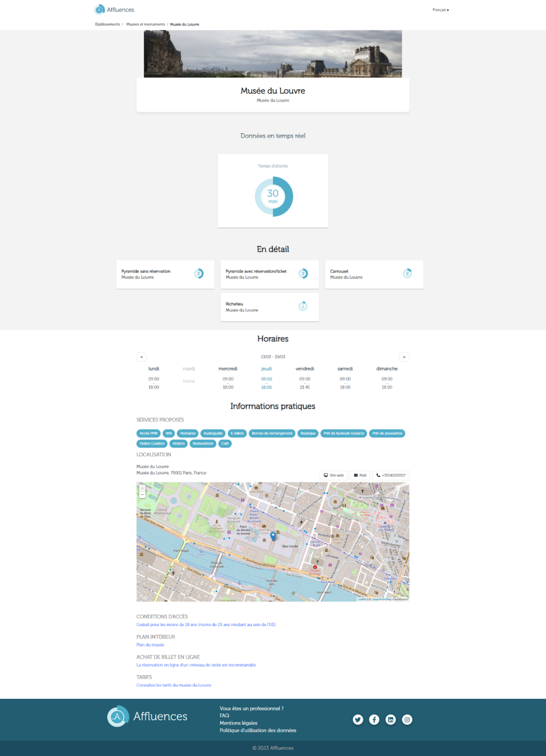Open the online reservation recommendation link

(x=196, y=665)
